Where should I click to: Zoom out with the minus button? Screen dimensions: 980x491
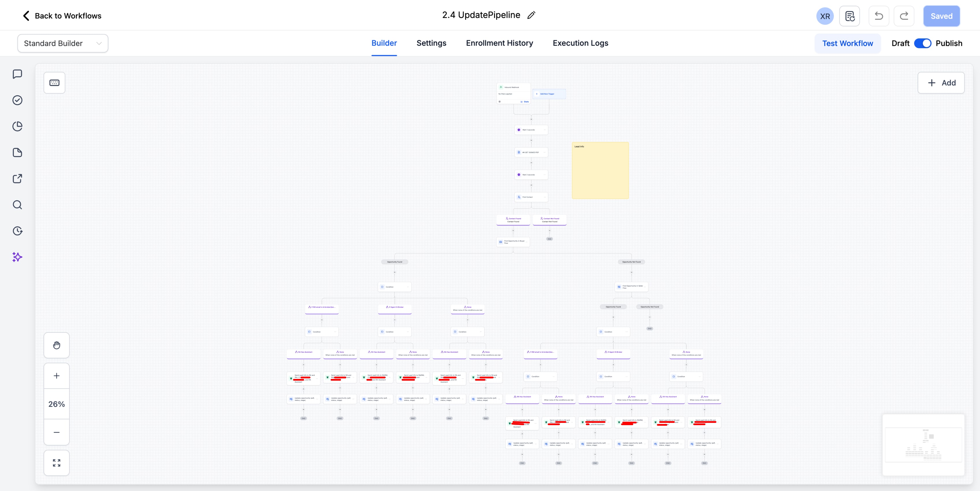pyautogui.click(x=57, y=432)
